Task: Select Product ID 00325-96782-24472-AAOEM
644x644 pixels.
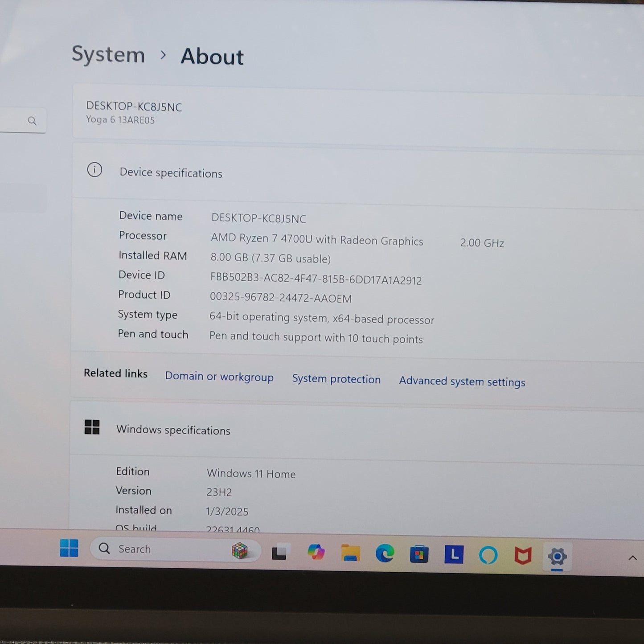Action: (x=281, y=298)
